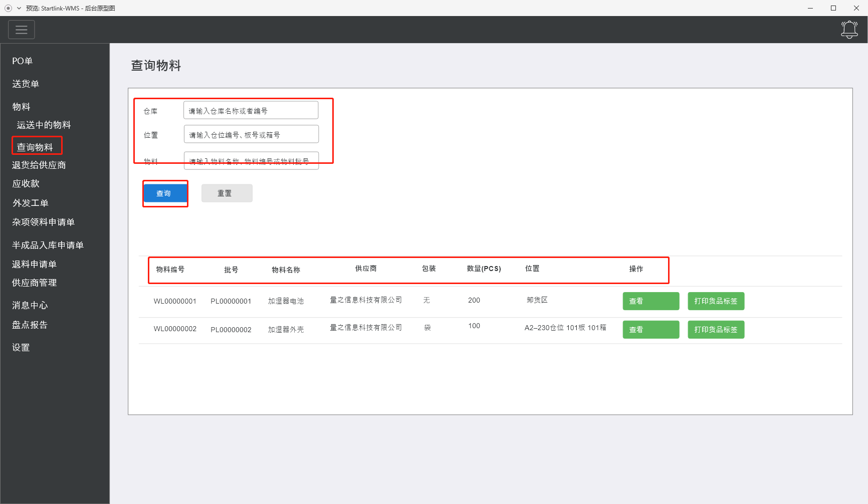Go to 杂项领料申请单
Screen dimensions: 868x504
coord(44,222)
